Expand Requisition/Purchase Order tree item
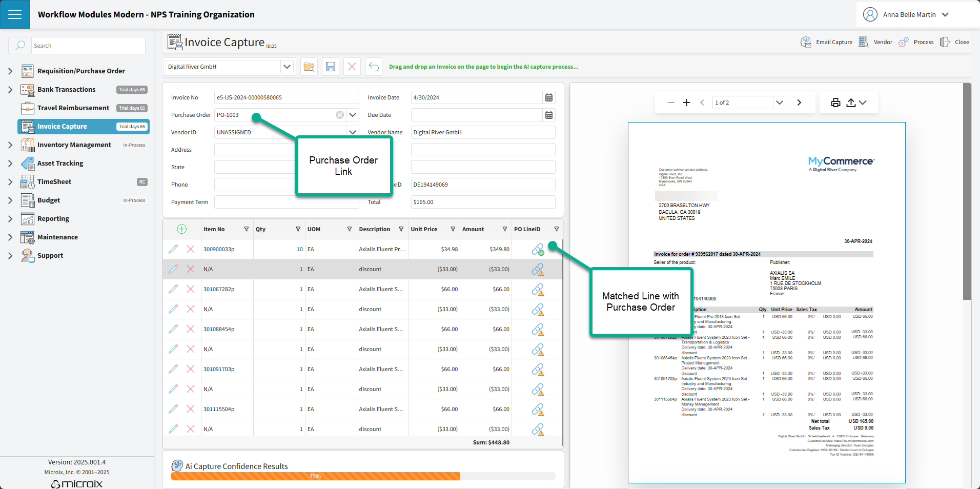 tap(10, 71)
